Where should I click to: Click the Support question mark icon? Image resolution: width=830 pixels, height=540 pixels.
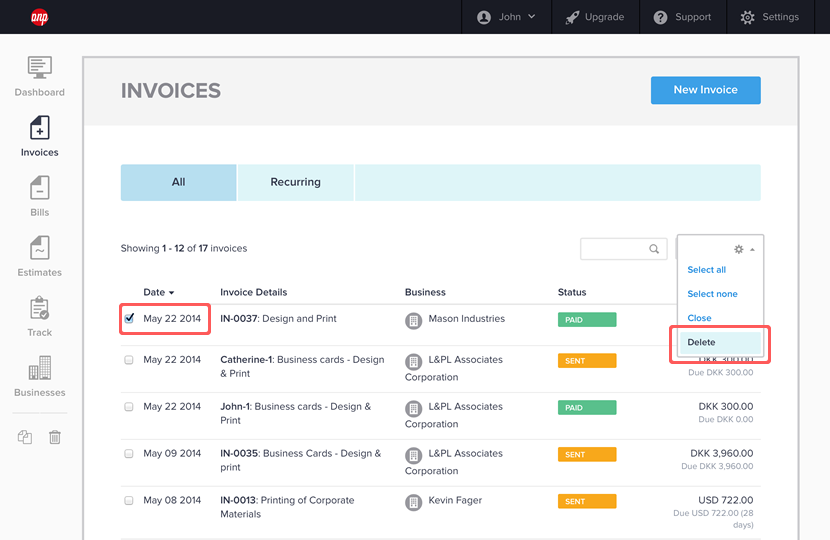pos(660,17)
